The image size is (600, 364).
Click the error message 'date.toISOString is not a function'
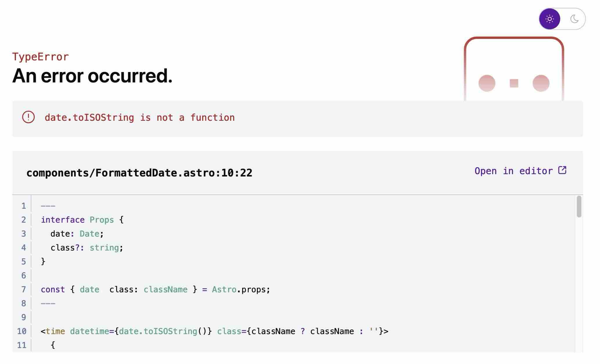140,118
